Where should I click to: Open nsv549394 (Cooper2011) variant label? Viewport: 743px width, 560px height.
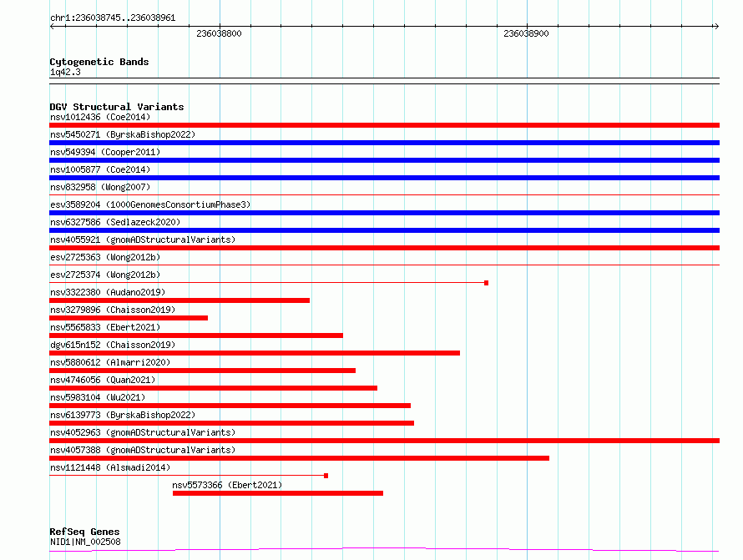point(105,152)
